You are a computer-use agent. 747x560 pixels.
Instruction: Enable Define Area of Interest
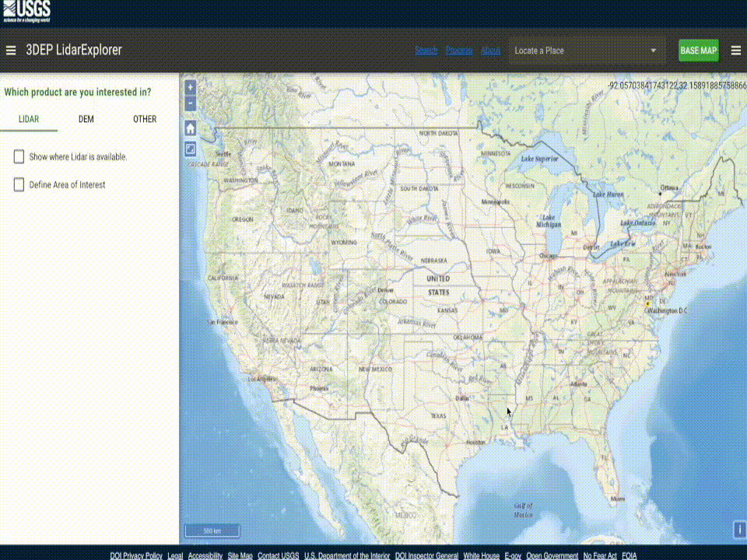click(x=19, y=185)
